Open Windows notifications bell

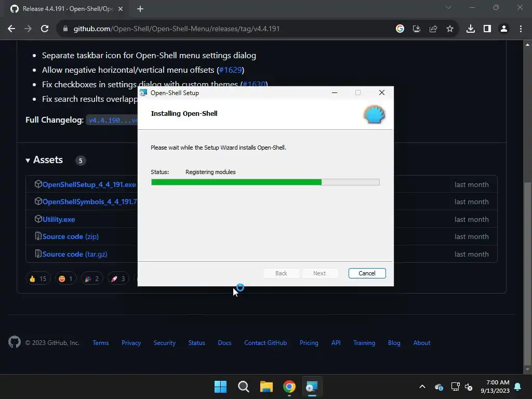518,387
